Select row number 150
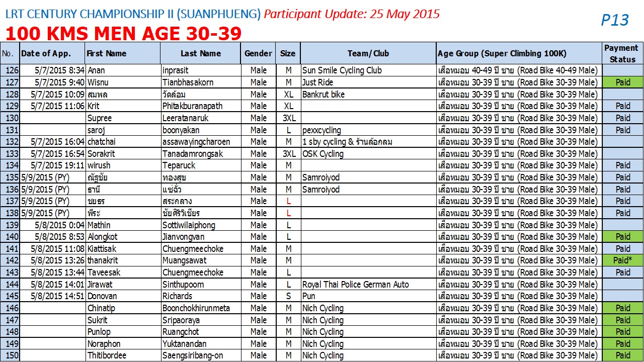This screenshot has width=644, height=362. coord(10,355)
